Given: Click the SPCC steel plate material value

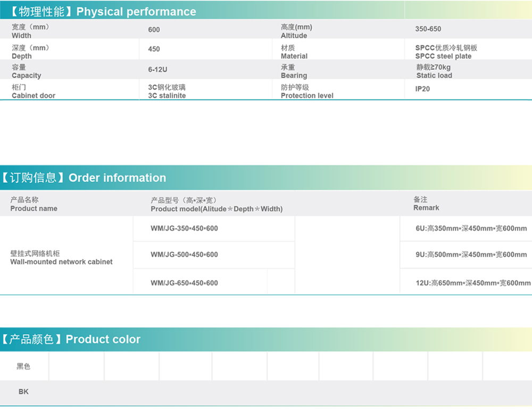Looking at the screenshot, I should pyautogui.click(x=446, y=52).
